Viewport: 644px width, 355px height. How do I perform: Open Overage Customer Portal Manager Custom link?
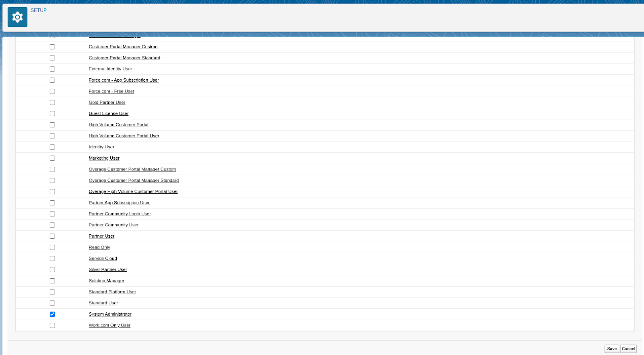click(x=132, y=169)
